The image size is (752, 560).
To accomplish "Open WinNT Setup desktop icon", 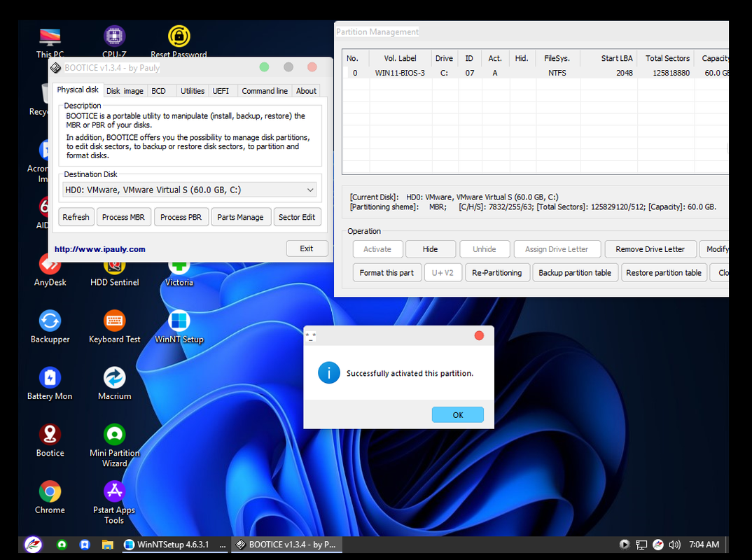I will (x=179, y=327).
